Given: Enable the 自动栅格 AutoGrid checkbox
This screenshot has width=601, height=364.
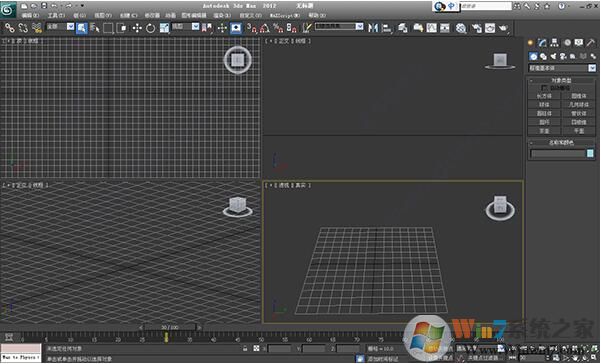Looking at the screenshot, I should coord(545,88).
